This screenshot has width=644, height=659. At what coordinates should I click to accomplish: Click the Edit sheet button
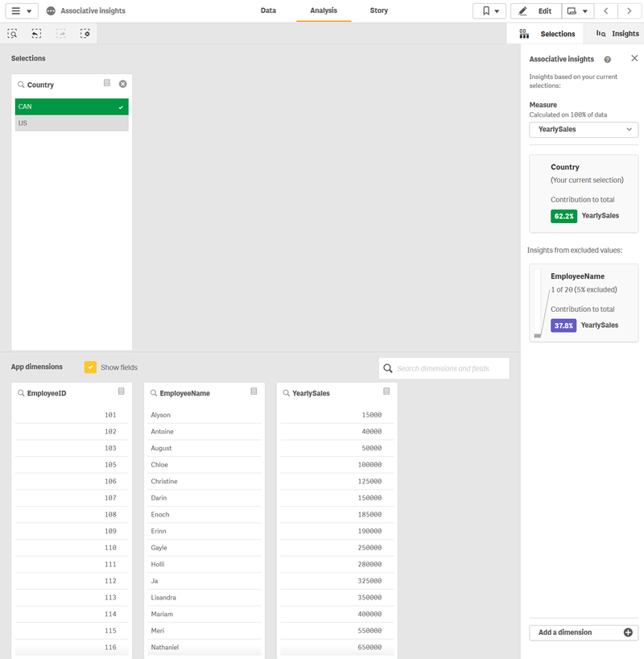click(x=536, y=11)
